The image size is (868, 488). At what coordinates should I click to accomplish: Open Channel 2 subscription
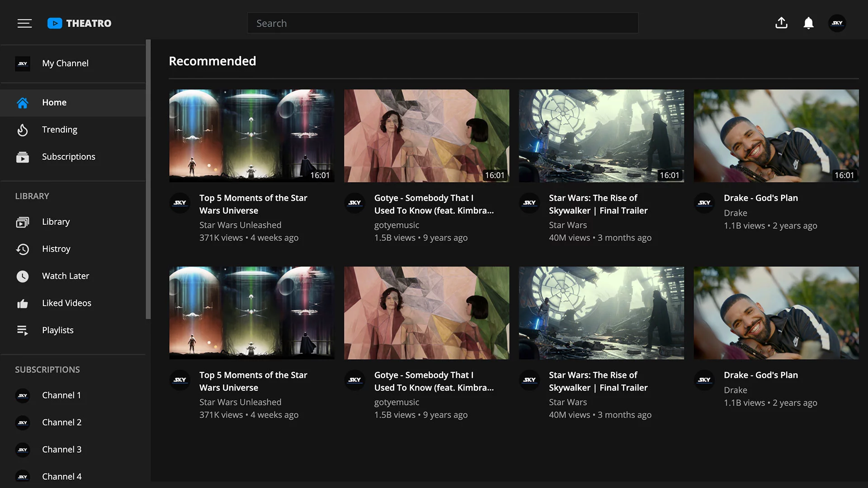pos(73,423)
